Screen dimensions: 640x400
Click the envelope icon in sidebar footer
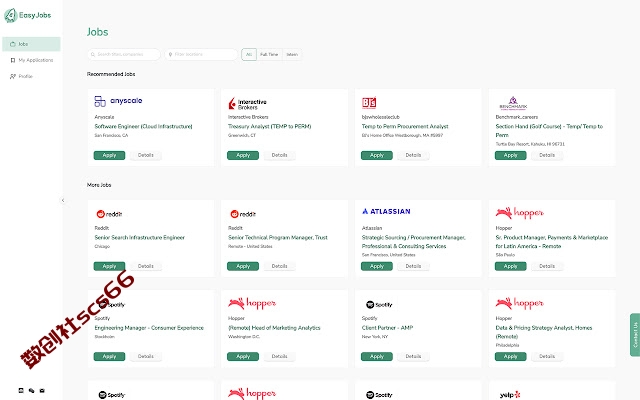pos(42,391)
